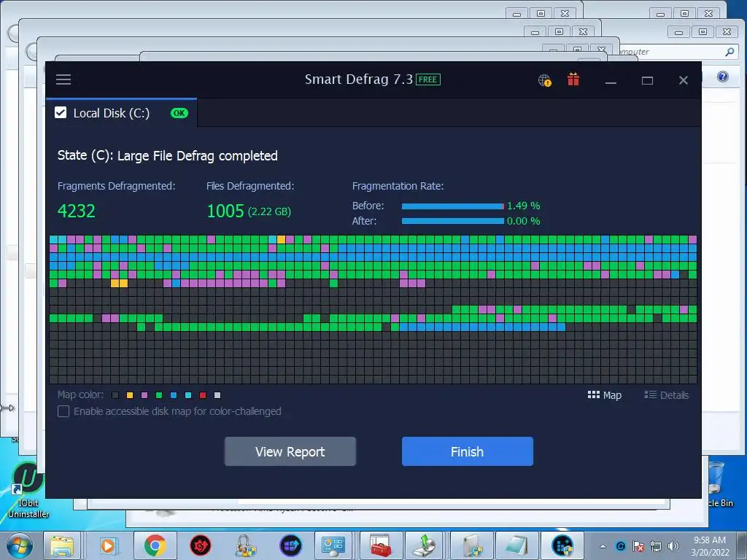This screenshot has height=560, width=747.
Task: Open the hamburger menu in Smart Defrag
Action: tap(63, 79)
